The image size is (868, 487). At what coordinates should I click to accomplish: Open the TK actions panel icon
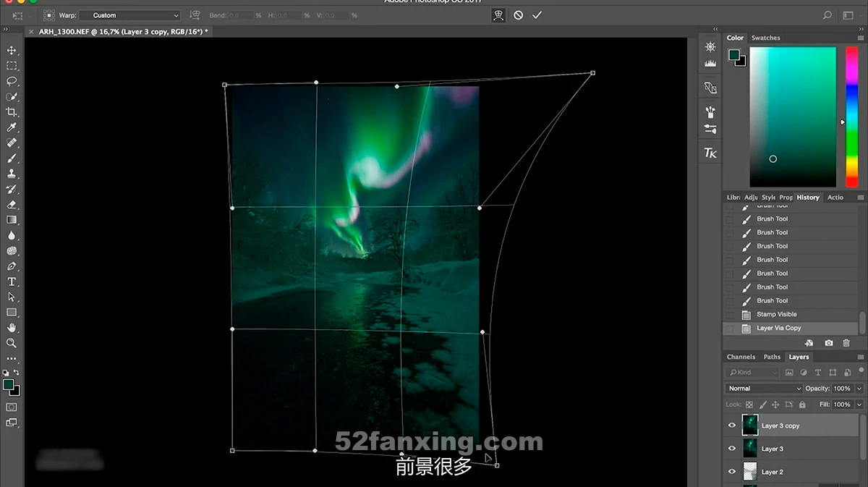(710, 153)
